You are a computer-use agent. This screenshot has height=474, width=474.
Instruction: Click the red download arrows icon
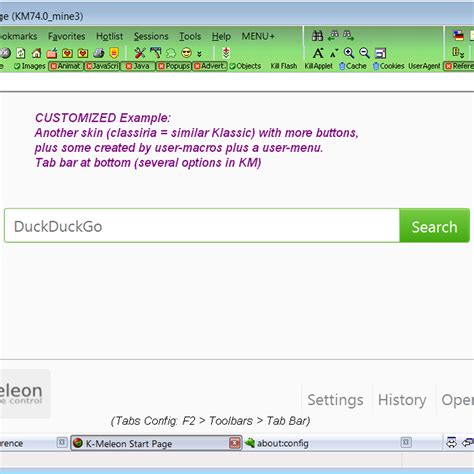pos(226,53)
